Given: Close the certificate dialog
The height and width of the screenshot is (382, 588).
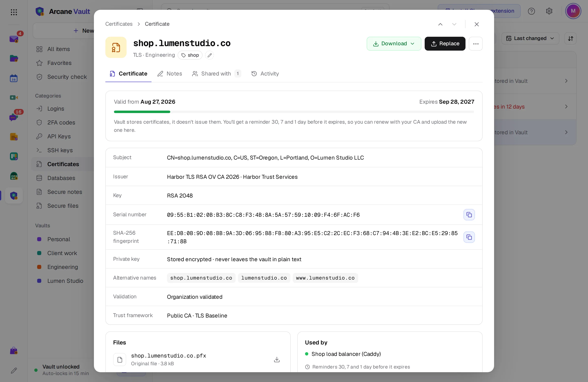Looking at the screenshot, I should [477, 24].
